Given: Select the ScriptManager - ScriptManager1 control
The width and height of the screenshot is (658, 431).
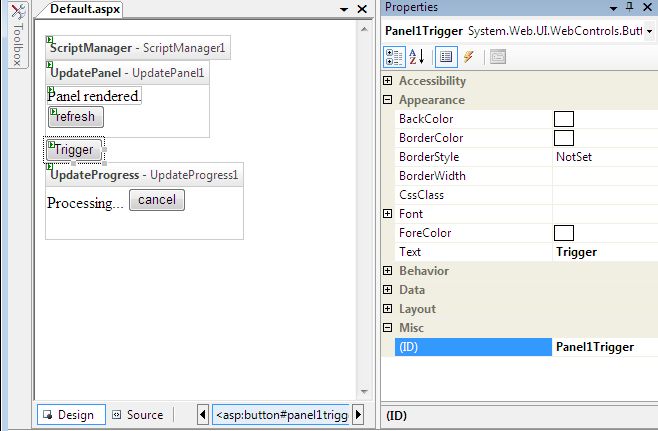Looking at the screenshot, I should (x=138, y=48).
